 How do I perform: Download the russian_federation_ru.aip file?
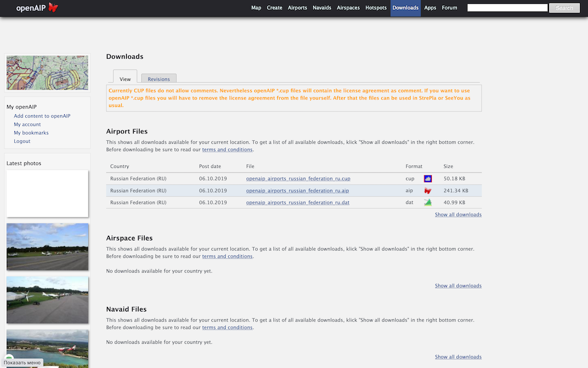point(297,191)
